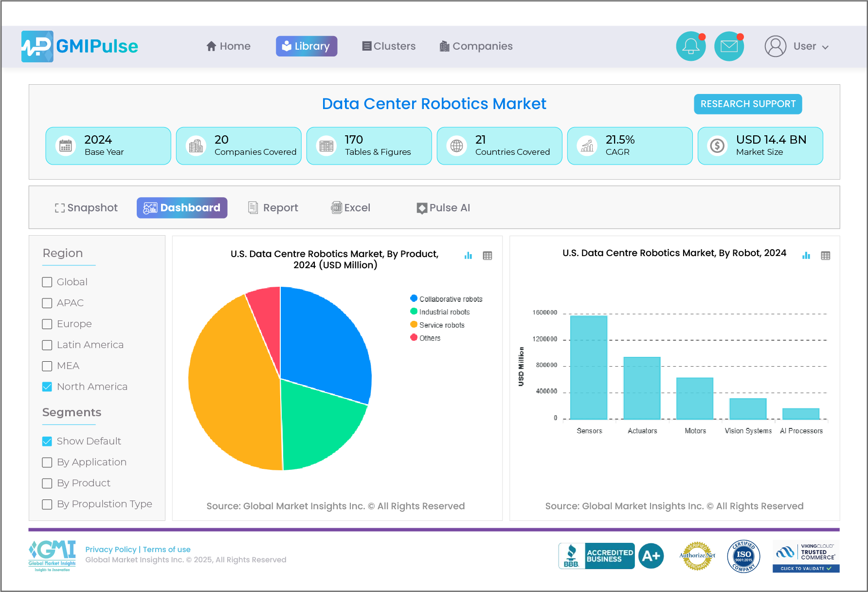Switch Robot chart to bar chart view
This screenshot has width=868, height=592.
tap(806, 256)
